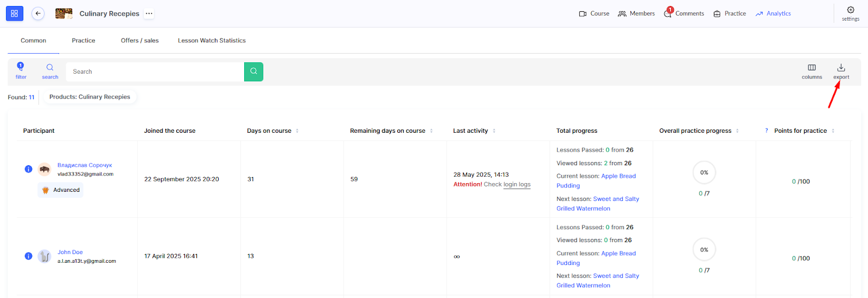Image resolution: width=868 pixels, height=298 pixels.
Task: Click the 0% progress circle for John Doe
Action: [704, 250]
